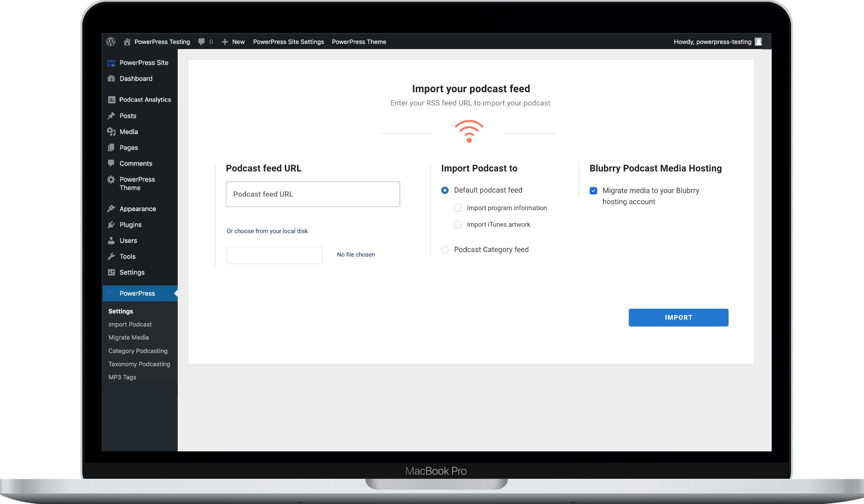Viewport: 864px width, 504px height.
Task: Open PowerPress Site Settings in admin bar
Action: pos(288,41)
